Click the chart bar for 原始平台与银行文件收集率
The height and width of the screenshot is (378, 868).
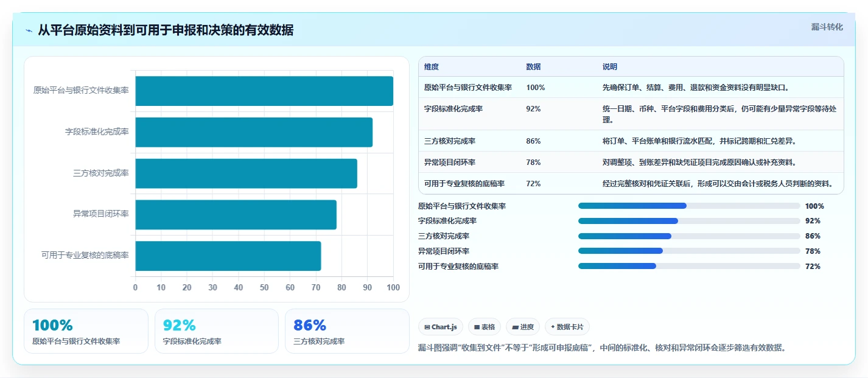pos(264,91)
